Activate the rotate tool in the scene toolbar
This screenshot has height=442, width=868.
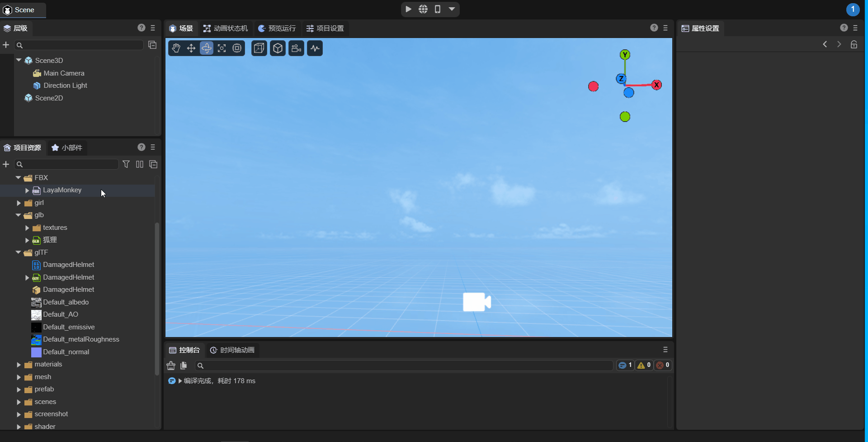click(207, 48)
